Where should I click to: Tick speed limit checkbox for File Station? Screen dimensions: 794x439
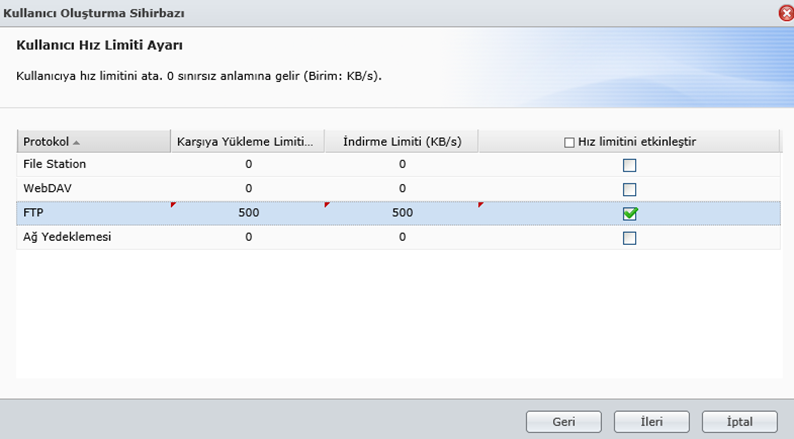tap(629, 165)
